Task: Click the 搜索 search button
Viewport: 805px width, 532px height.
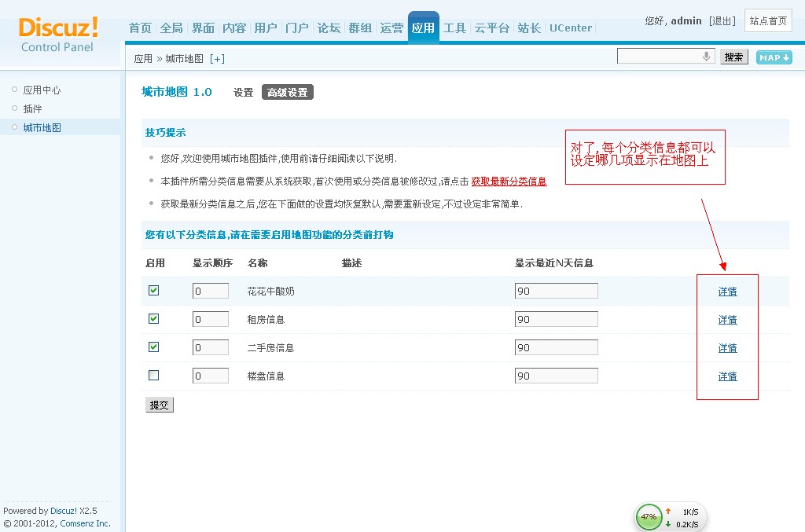Action: (x=733, y=57)
